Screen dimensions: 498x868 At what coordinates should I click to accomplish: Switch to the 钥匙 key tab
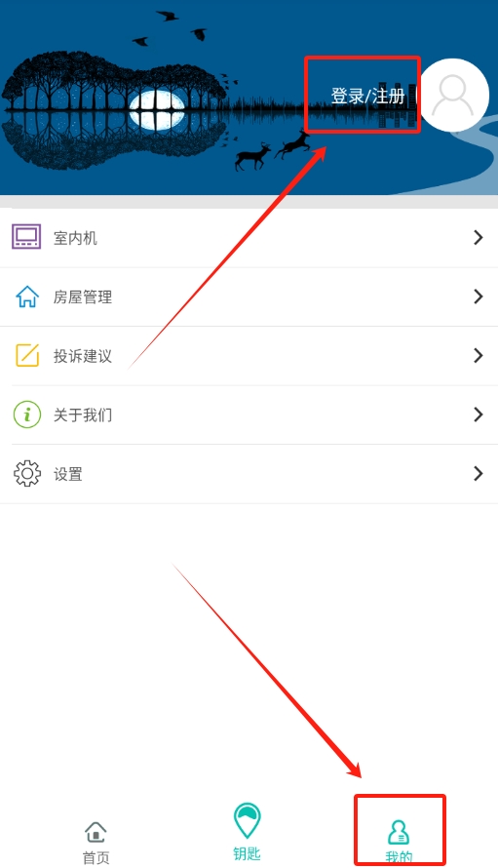(x=247, y=832)
